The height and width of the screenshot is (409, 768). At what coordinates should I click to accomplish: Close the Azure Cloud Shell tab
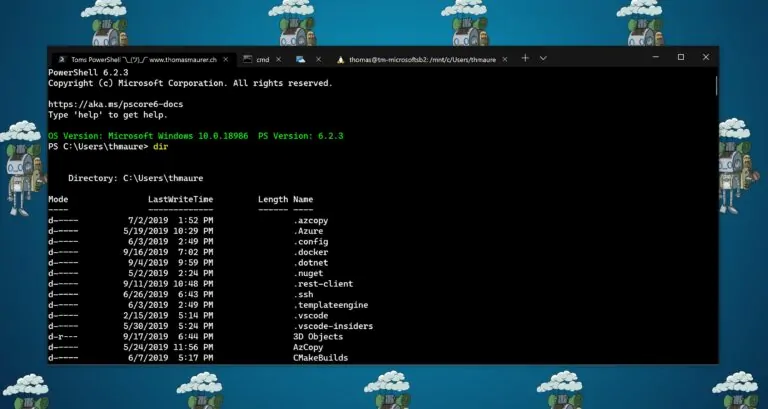pos(318,59)
